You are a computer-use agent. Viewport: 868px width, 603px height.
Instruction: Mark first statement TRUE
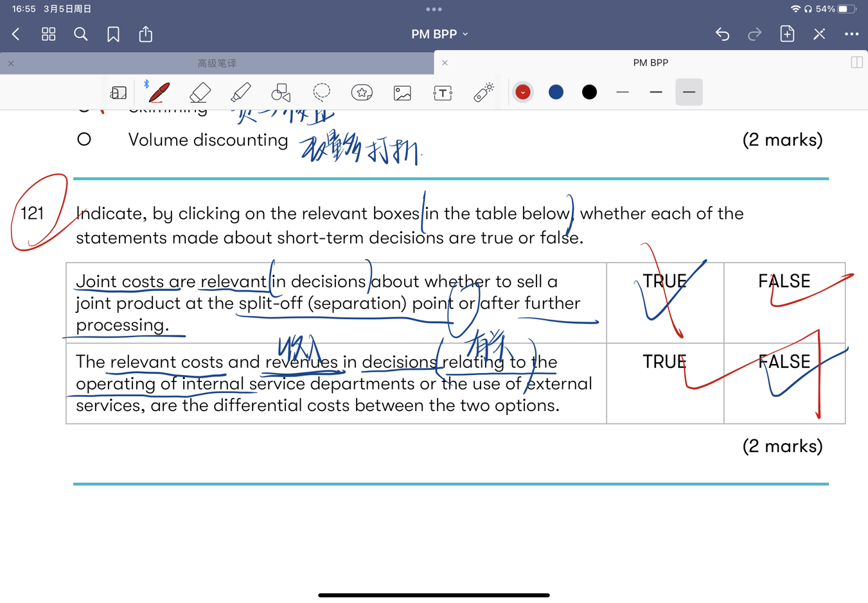coord(664,281)
